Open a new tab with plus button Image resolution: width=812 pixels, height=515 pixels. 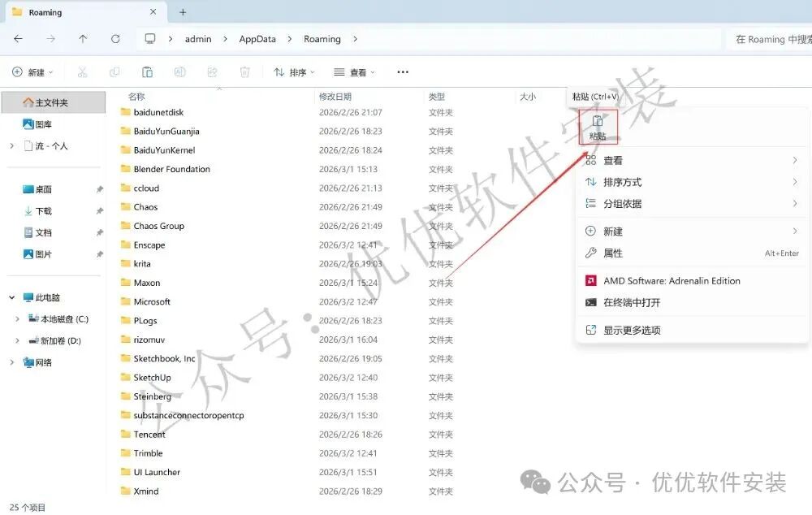point(183,12)
